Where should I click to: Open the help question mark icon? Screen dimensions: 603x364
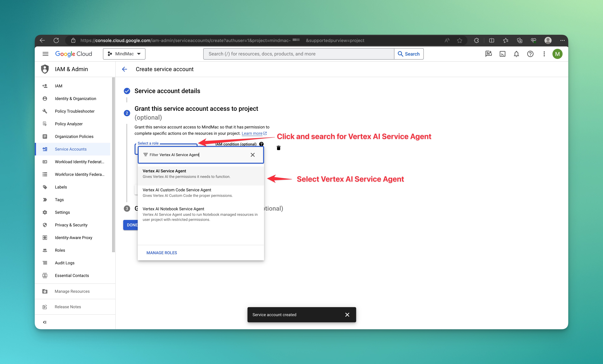point(530,54)
